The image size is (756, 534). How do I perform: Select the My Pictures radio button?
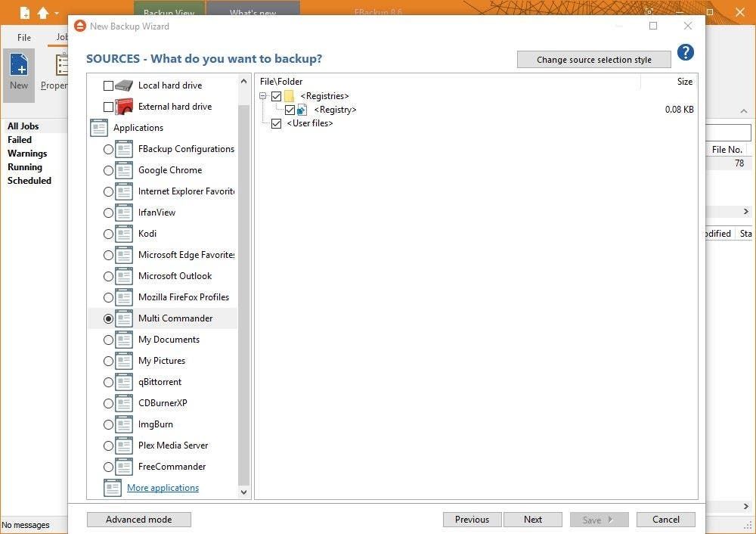tap(108, 362)
